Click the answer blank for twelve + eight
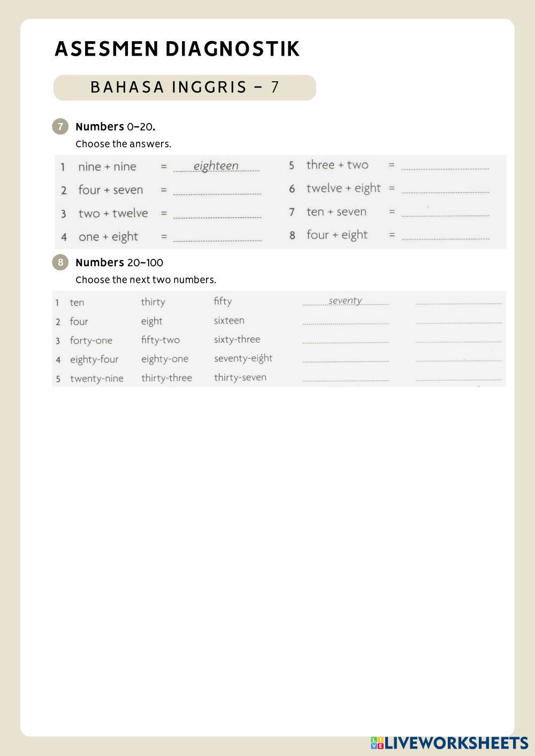The image size is (535, 756). pyautogui.click(x=445, y=188)
